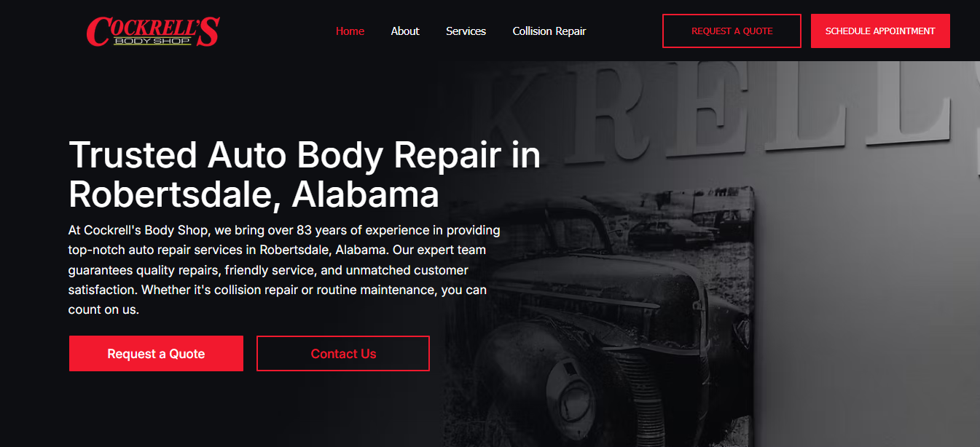Click the 'count on us.' last paragraph line
This screenshot has height=447, width=980.
tap(103, 309)
